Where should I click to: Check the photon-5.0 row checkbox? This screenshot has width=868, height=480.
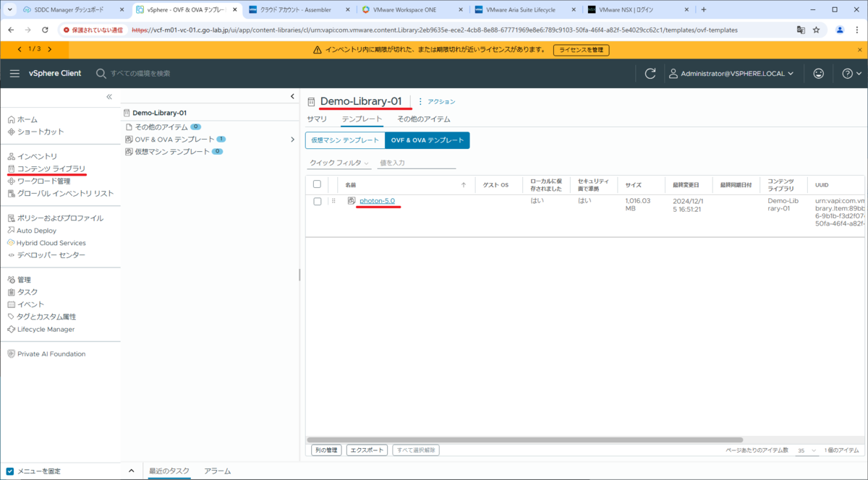pos(317,202)
